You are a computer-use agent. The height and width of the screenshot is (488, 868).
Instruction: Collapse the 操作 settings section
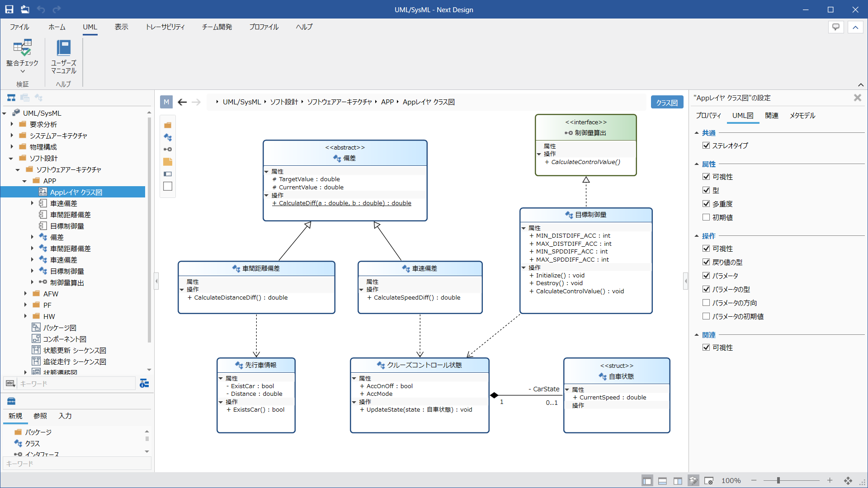pyautogui.click(x=697, y=236)
